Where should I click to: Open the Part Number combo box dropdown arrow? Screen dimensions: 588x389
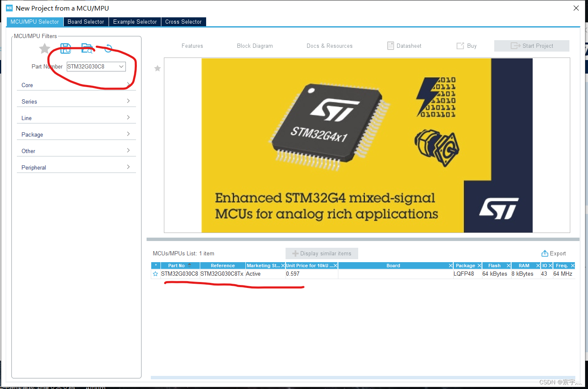click(x=121, y=66)
